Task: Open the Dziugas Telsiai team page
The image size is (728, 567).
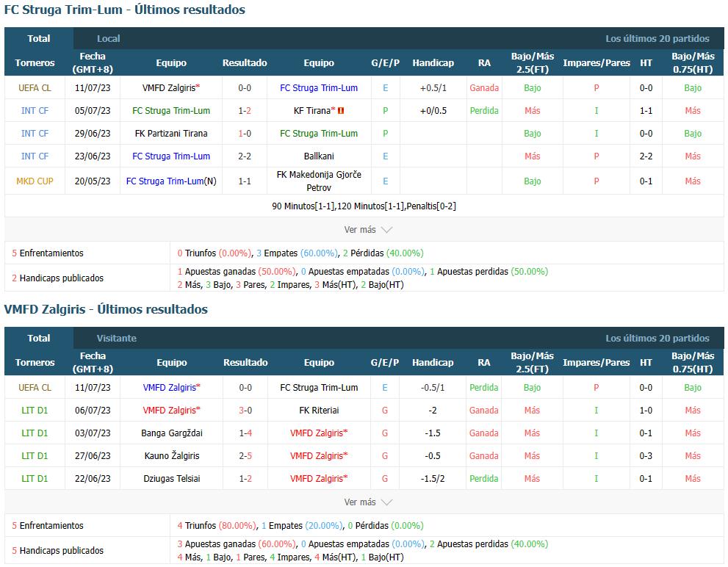Action: coord(172,478)
